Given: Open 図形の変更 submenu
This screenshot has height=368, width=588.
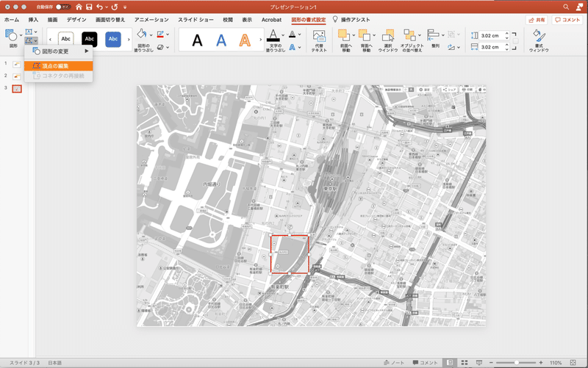Looking at the screenshot, I should click(59, 51).
